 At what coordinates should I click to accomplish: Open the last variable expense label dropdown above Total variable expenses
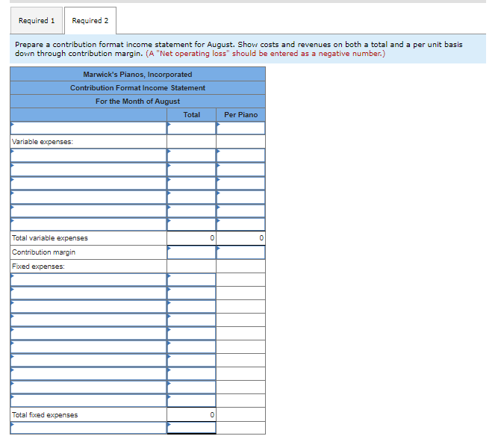pos(88,224)
